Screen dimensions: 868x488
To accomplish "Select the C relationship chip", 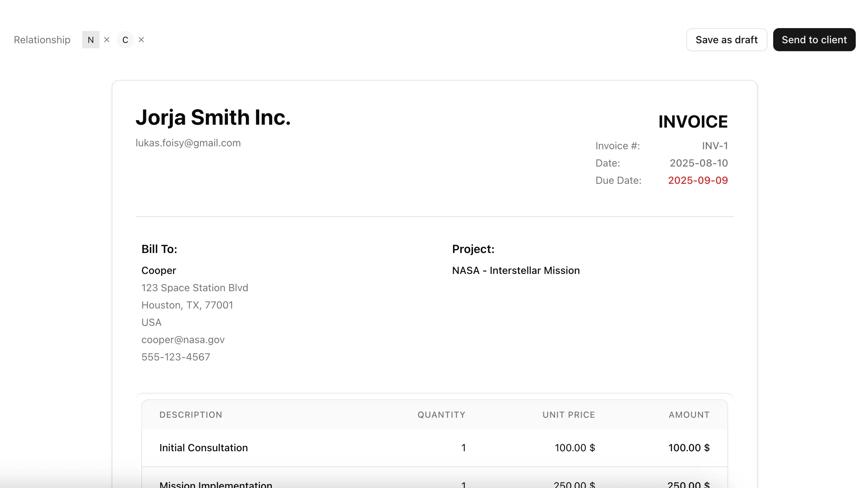I will click(125, 40).
